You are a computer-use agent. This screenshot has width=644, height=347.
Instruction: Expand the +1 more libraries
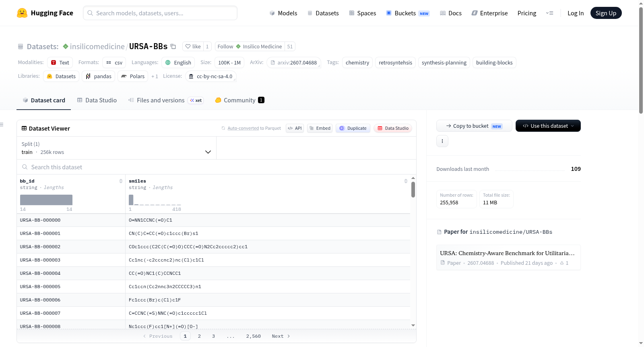[155, 76]
